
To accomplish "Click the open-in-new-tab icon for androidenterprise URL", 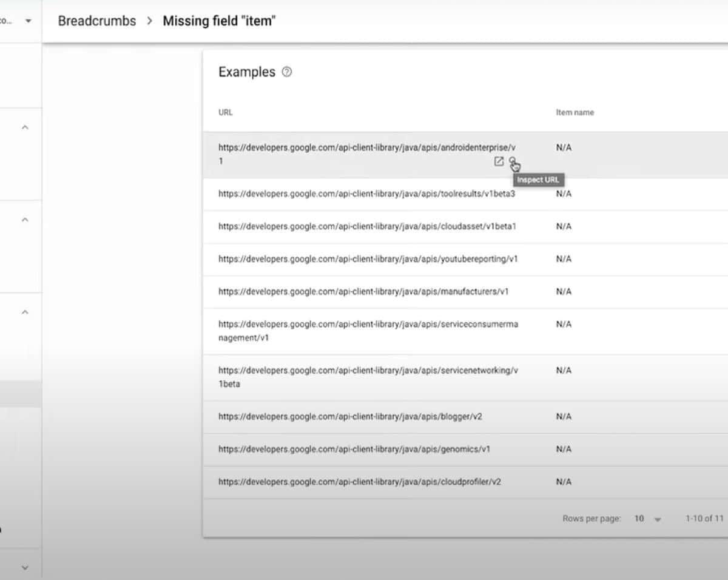I will pos(499,161).
